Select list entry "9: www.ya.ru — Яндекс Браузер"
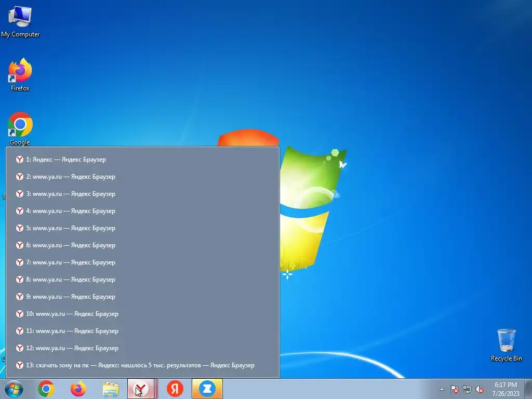532x399 pixels. (x=142, y=297)
